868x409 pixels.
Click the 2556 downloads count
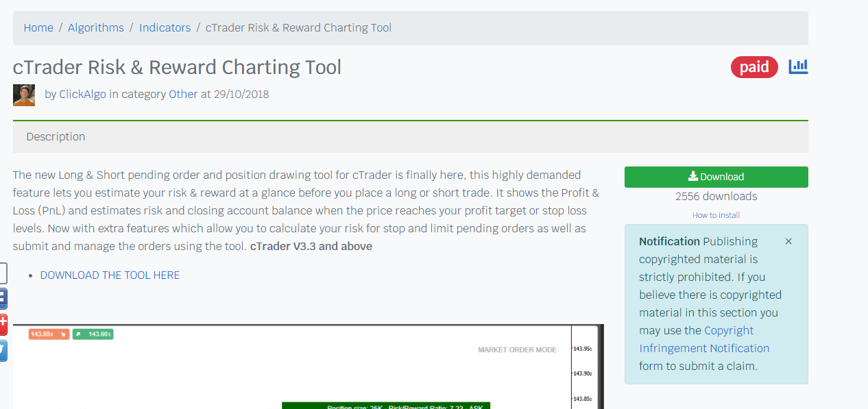[x=716, y=196]
